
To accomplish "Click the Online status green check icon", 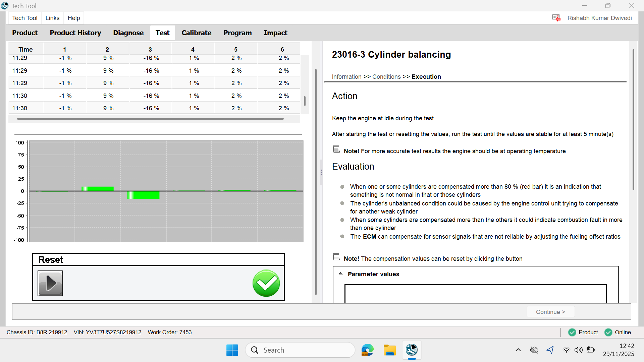I will 608,332.
